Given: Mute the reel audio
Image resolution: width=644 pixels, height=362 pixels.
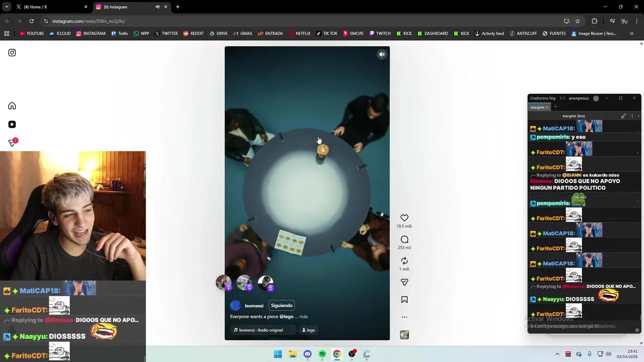Looking at the screenshot, I should (x=382, y=54).
